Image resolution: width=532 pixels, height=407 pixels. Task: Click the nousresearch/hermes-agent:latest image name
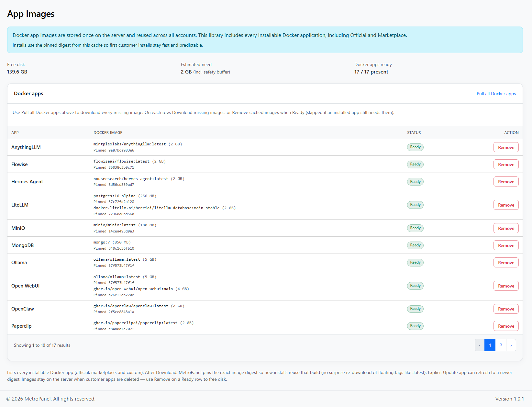click(131, 179)
